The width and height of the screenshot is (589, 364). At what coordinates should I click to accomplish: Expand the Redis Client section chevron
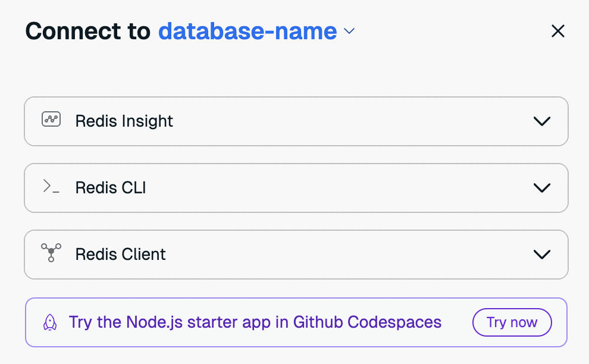(541, 255)
